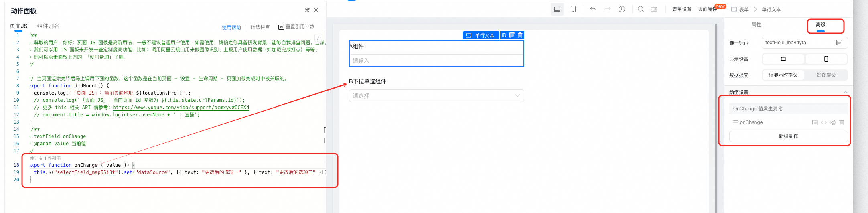Expand the code editor to fullscreen
Image resolution: width=868 pixels, height=213 pixels.
(318, 38)
